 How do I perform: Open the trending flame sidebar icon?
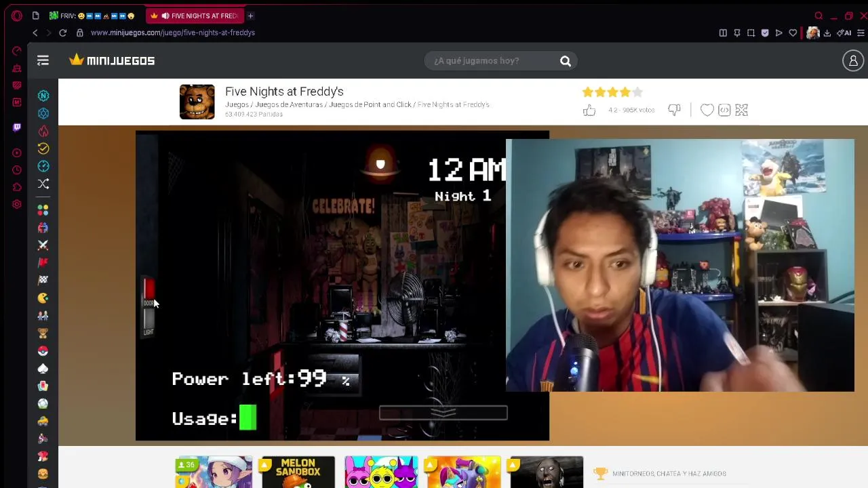pos(43,131)
